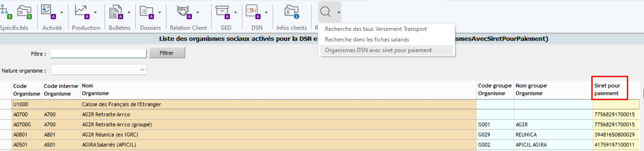The width and height of the screenshot is (644, 151).
Task: Open the GED archive icon
Action: [x=222, y=12]
